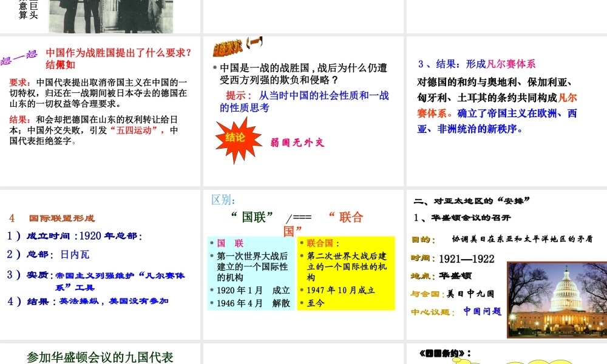Click the heading 3、结果:形成凡尔赛体系
This screenshot has width=607, height=364.
pyautogui.click(x=476, y=64)
